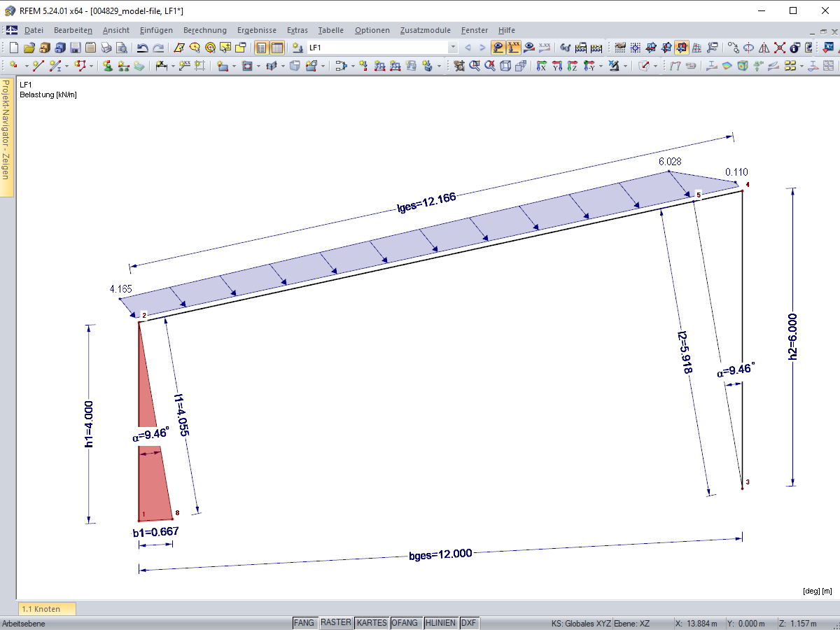840x630 pixels.
Task: Open the print preview
Action: pyautogui.click(x=122, y=48)
